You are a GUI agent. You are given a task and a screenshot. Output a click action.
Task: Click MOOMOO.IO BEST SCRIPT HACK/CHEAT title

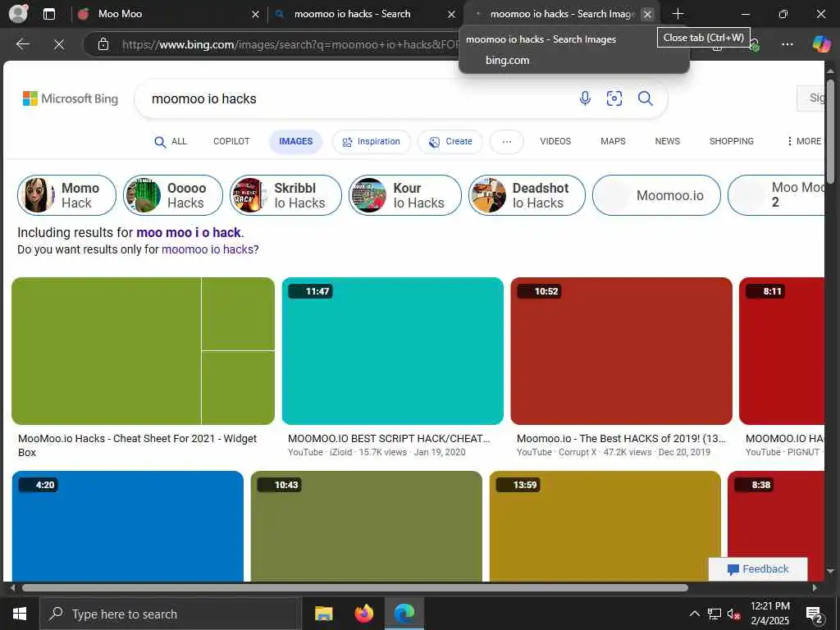pos(389,438)
